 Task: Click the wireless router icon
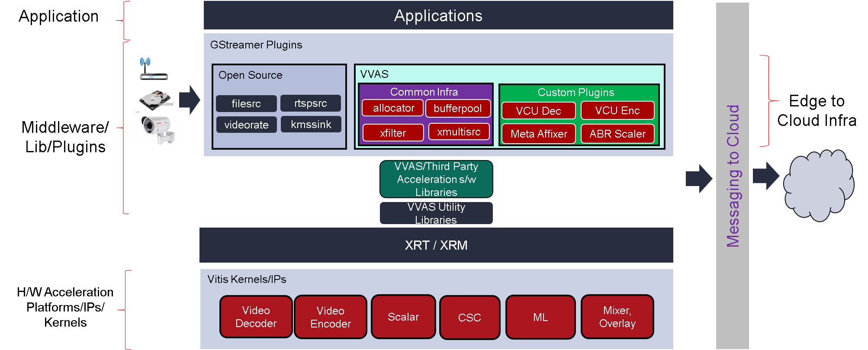(153, 69)
